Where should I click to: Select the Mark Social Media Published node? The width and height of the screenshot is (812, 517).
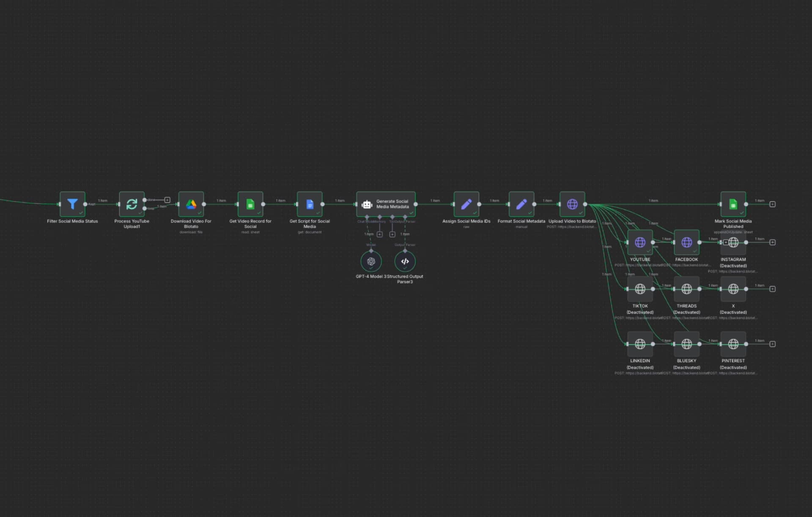pos(733,204)
